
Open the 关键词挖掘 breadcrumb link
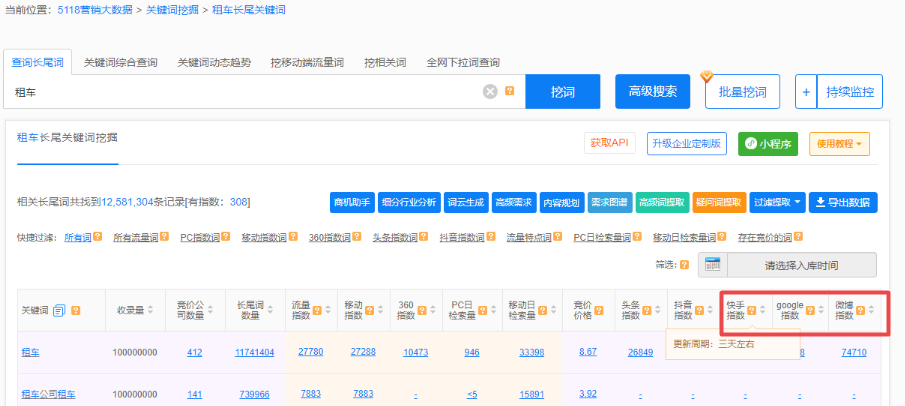pos(173,10)
